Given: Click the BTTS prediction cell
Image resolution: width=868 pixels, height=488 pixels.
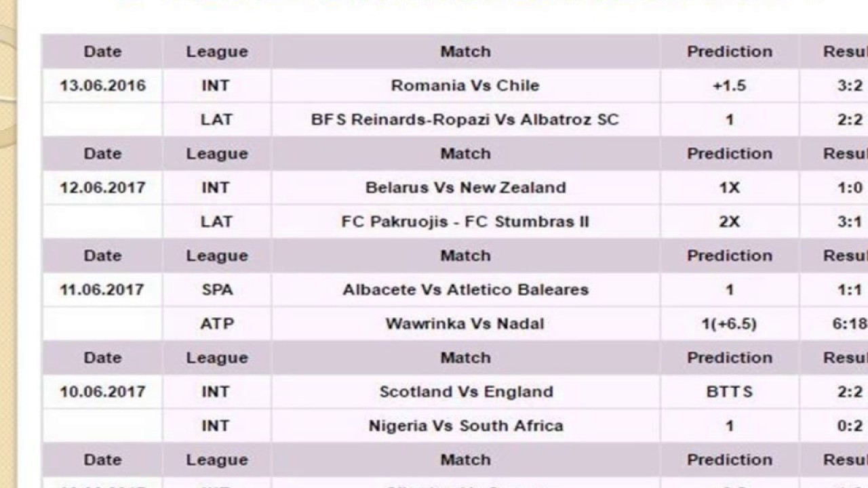Looking at the screenshot, I should pyautogui.click(x=729, y=392).
